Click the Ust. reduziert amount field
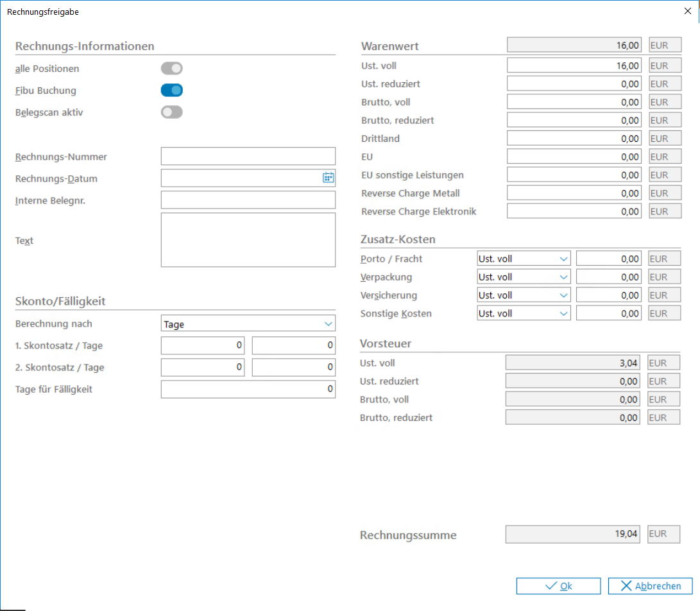700x611 pixels. 574,84
